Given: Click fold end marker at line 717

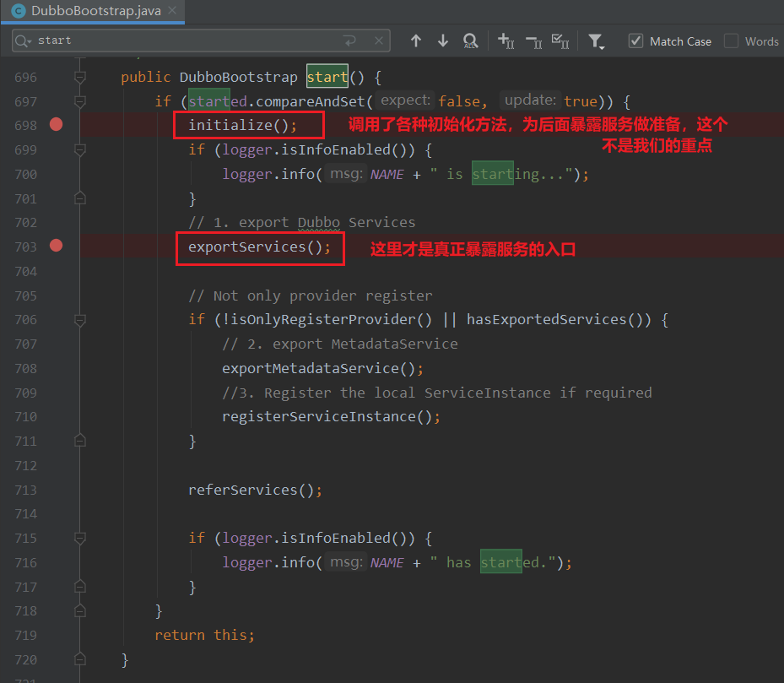Looking at the screenshot, I should coord(80,587).
